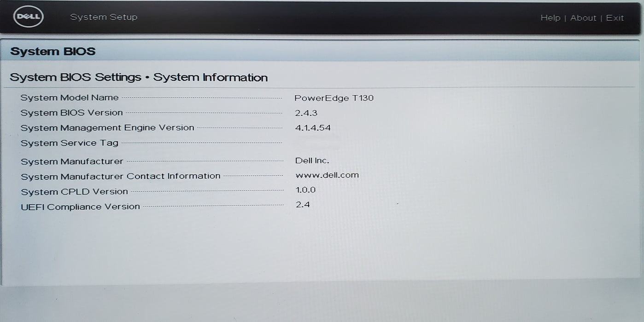Select the System Manufacturer label
Image resolution: width=644 pixels, height=322 pixels.
[72, 161]
